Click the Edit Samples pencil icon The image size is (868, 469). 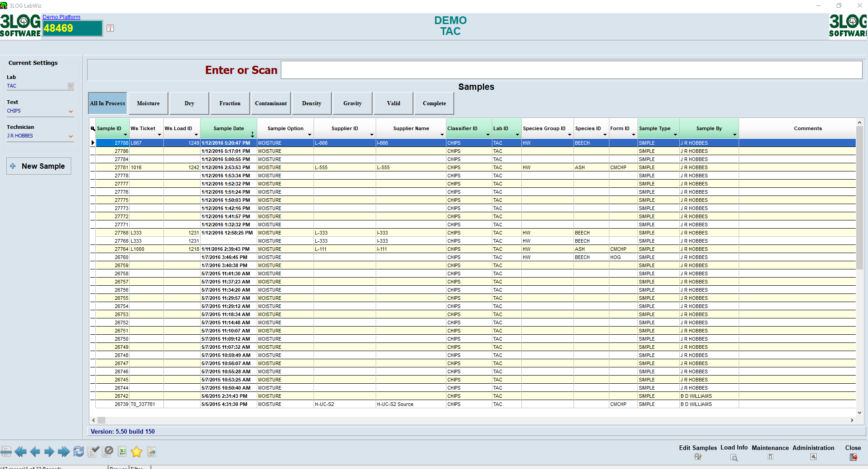tap(698, 457)
